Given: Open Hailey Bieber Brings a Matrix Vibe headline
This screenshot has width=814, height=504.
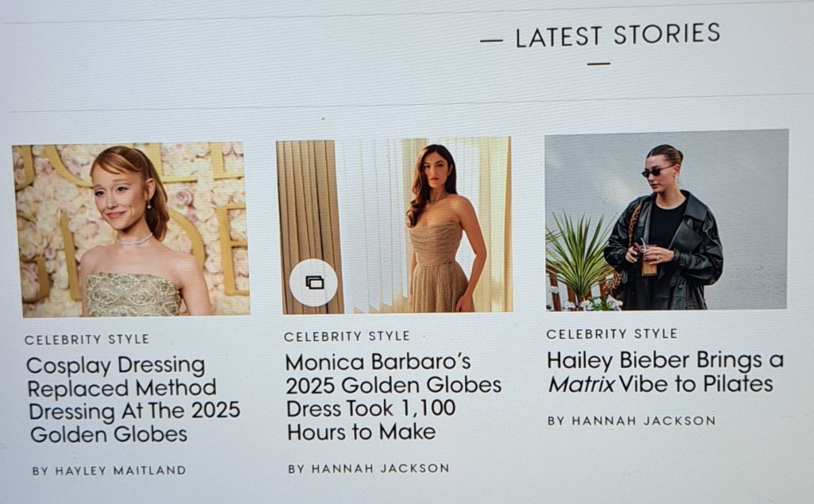Looking at the screenshot, I should click(x=665, y=372).
